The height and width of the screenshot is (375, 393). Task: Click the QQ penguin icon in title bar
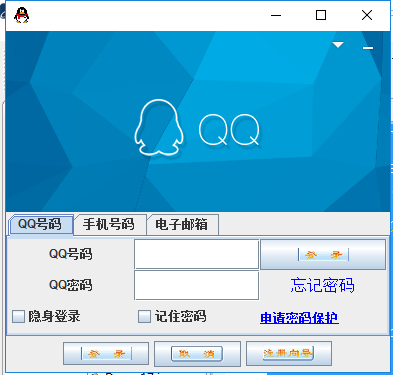click(22, 15)
